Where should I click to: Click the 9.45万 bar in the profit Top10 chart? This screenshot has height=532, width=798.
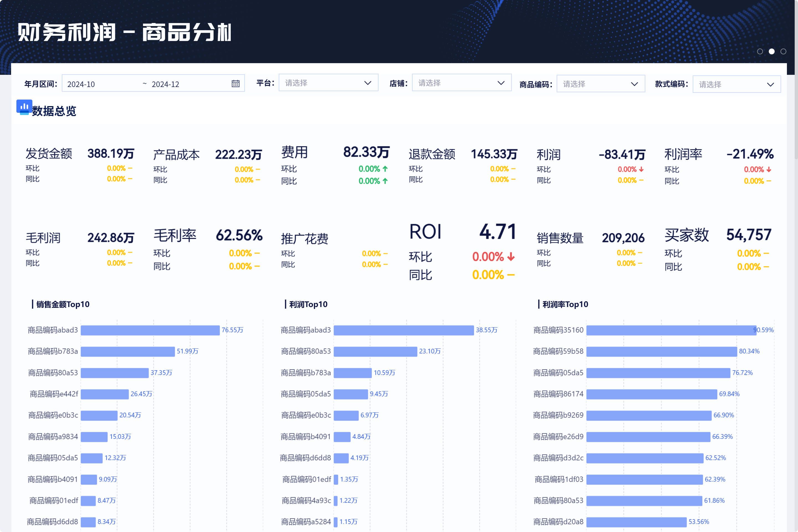351,394
